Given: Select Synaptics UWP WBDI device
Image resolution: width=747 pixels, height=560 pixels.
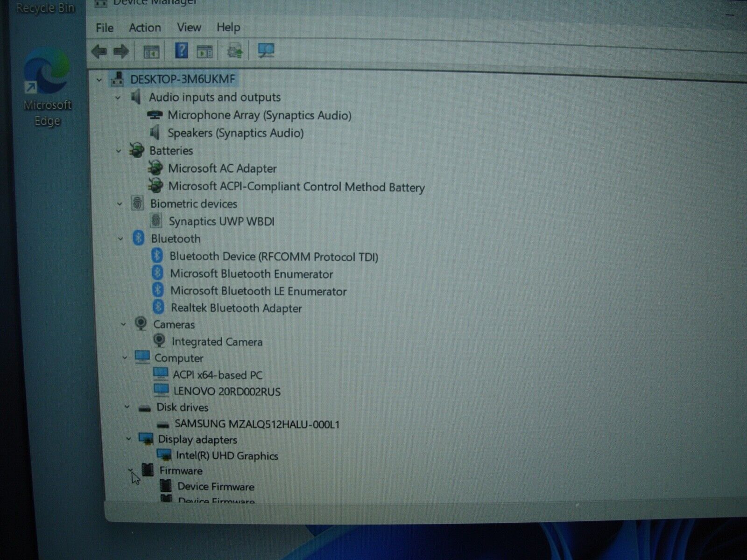Looking at the screenshot, I should [222, 221].
